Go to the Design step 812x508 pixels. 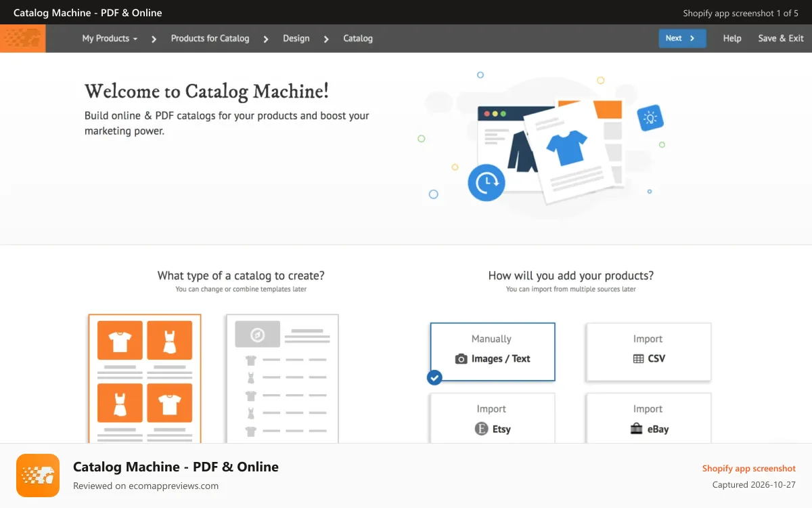click(x=296, y=39)
